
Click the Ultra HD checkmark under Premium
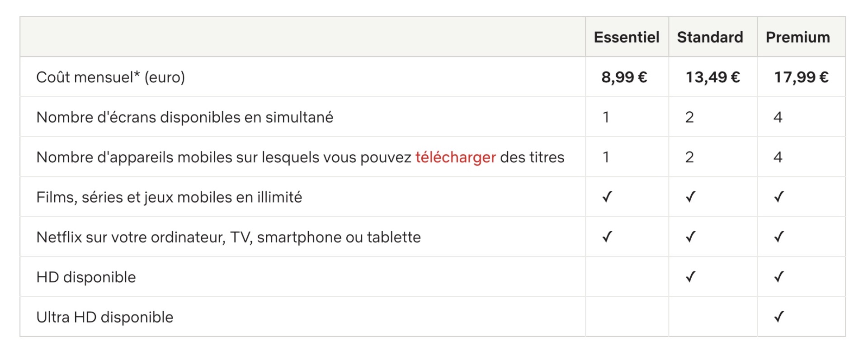(x=779, y=317)
